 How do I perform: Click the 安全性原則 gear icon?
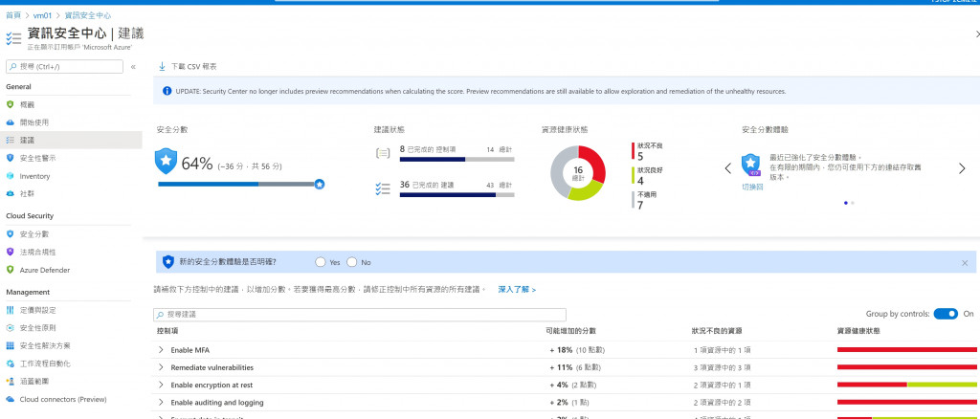[x=10, y=328]
